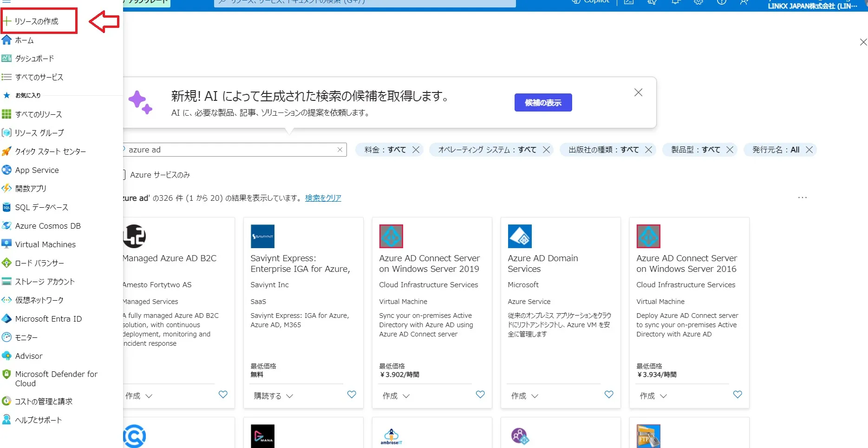868x448 pixels.
Task: Open Azure AD Connect Server 2016 title
Action: click(686, 264)
